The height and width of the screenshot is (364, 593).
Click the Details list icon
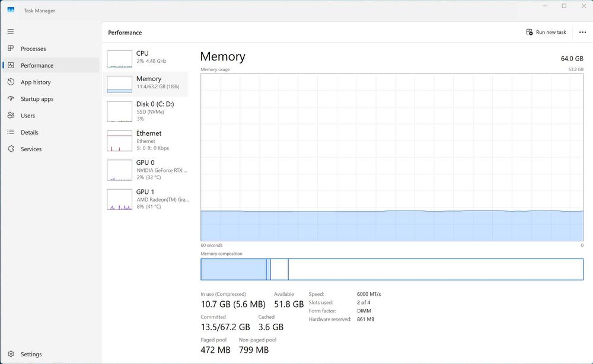pos(11,132)
